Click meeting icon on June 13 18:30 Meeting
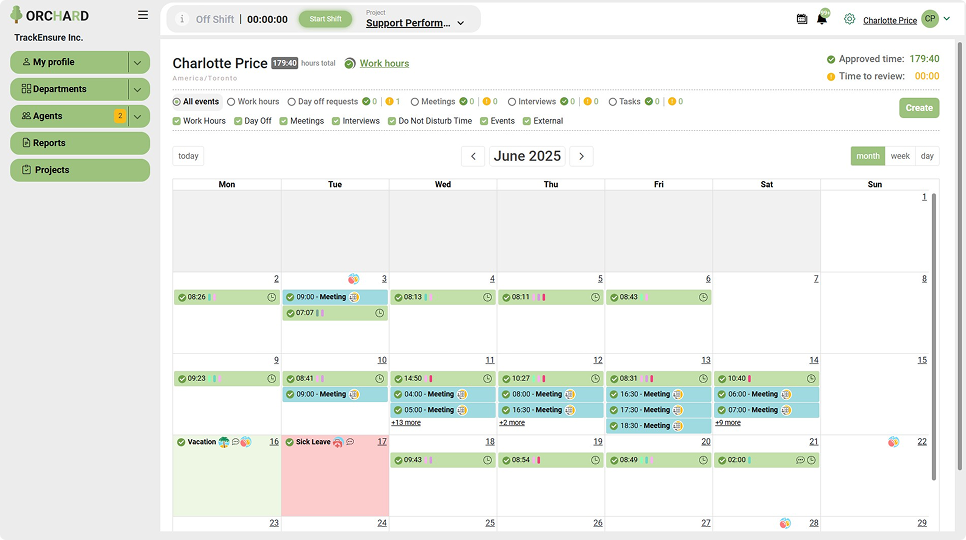This screenshot has height=540, width=966. [x=678, y=426]
